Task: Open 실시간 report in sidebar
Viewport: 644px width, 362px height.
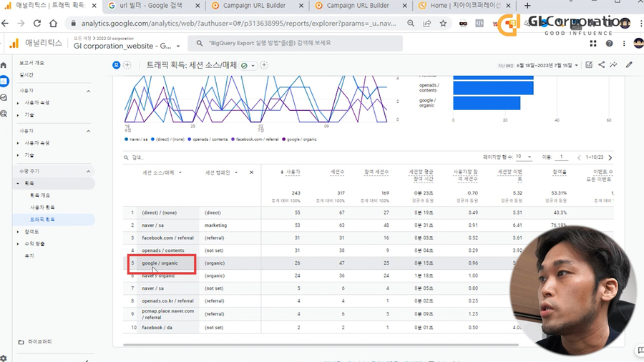Action: point(26,75)
